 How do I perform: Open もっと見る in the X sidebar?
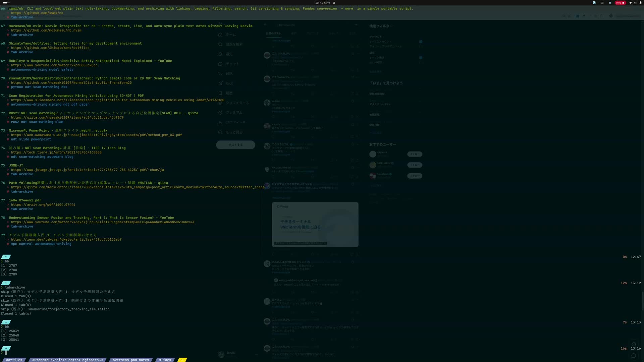coord(230,132)
